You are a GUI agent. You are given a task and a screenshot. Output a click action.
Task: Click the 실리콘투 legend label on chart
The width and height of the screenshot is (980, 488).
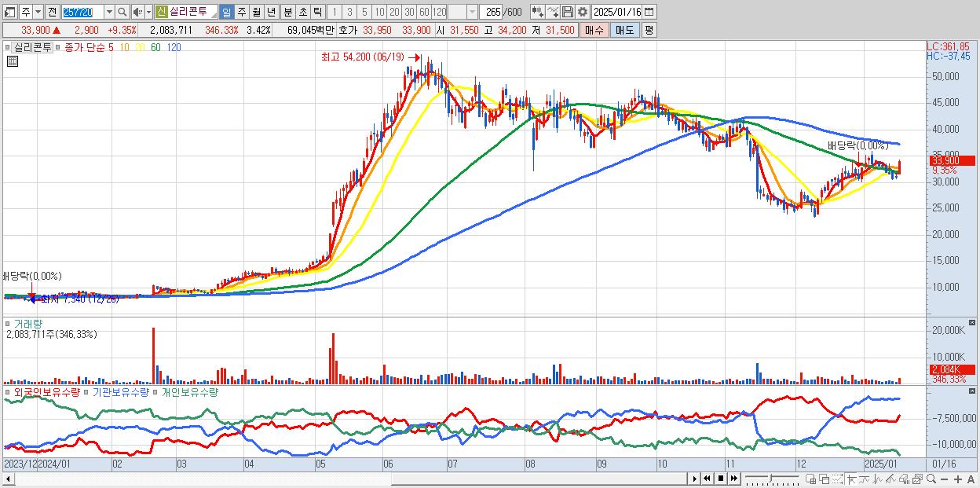click(33, 47)
